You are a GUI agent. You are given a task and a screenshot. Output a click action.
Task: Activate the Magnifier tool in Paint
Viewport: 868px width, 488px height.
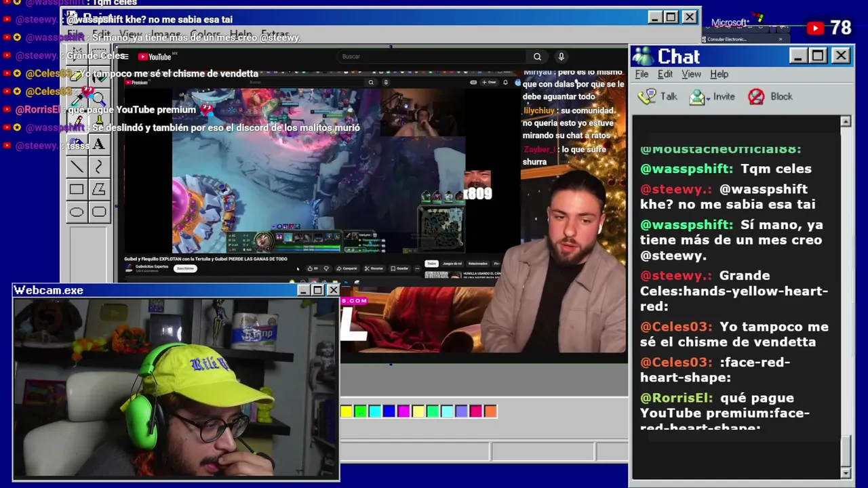(99, 99)
